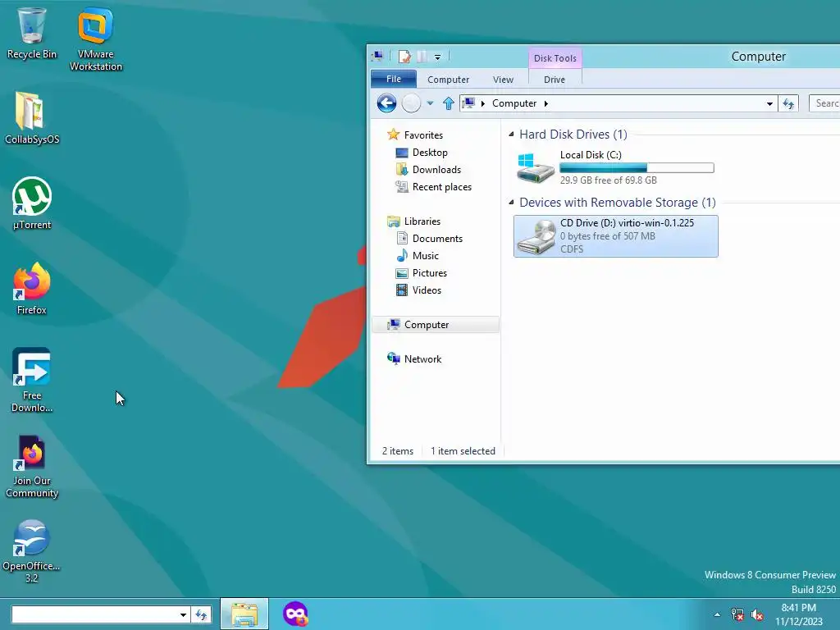The width and height of the screenshot is (840, 630).
Task: Click the purple mask app taskbar icon
Action: point(295,614)
